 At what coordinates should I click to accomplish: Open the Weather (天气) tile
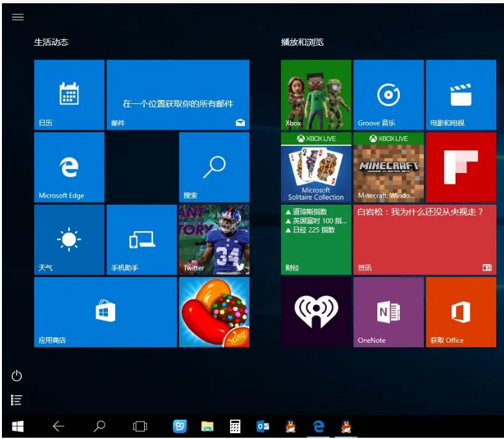tap(69, 240)
